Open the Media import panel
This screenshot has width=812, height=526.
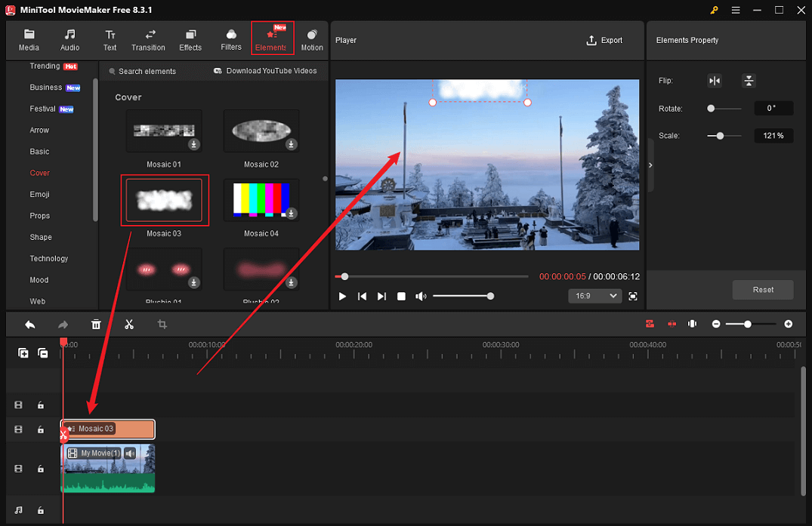click(x=29, y=39)
